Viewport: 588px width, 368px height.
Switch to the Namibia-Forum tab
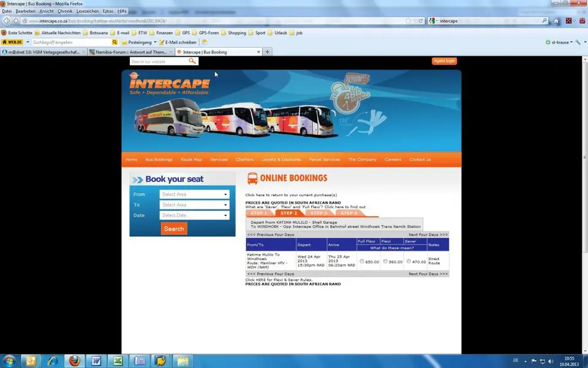coord(131,52)
